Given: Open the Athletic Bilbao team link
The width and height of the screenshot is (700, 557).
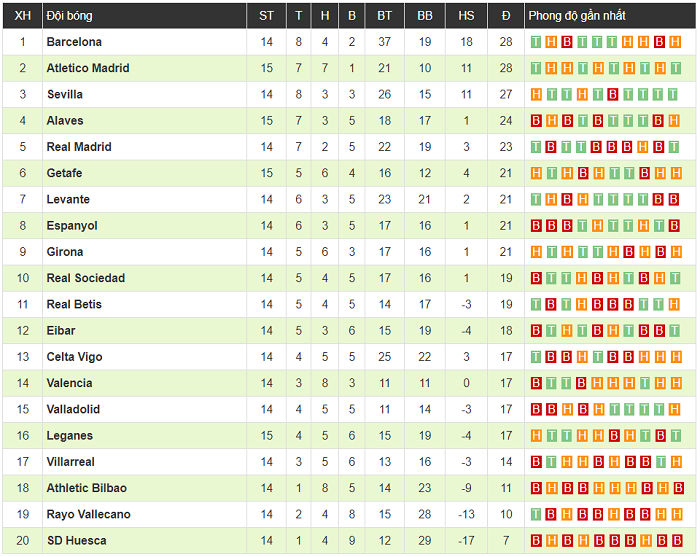Looking at the screenshot, I should 86,488.
